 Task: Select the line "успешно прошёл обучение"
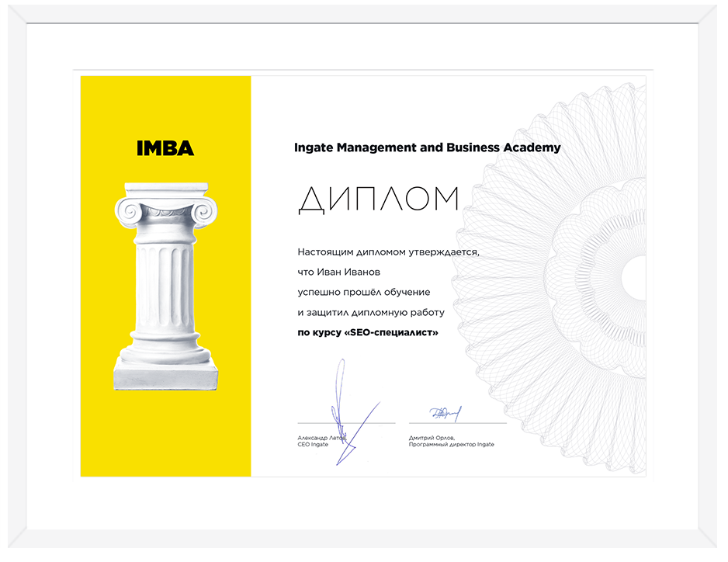click(x=364, y=293)
